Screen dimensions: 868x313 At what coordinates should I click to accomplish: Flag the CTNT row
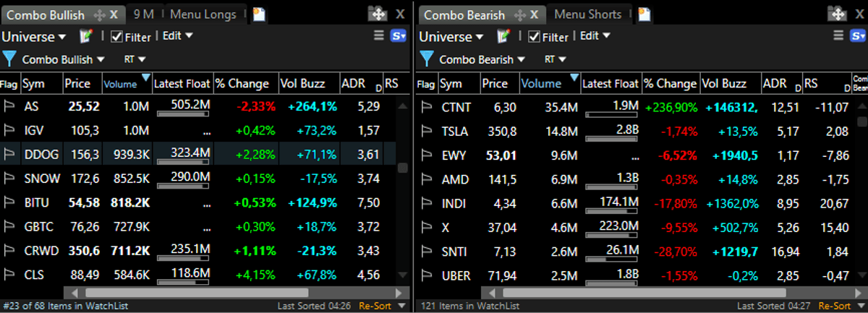point(427,108)
